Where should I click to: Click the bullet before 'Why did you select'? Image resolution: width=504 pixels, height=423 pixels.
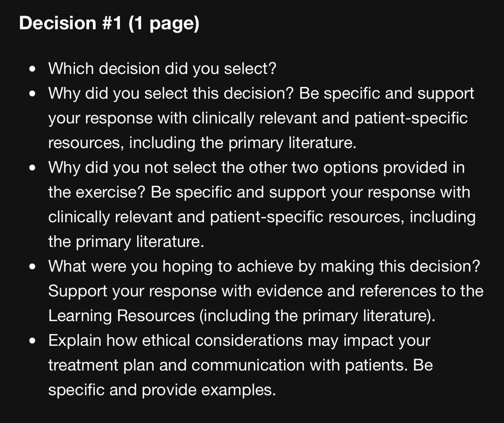point(32,94)
